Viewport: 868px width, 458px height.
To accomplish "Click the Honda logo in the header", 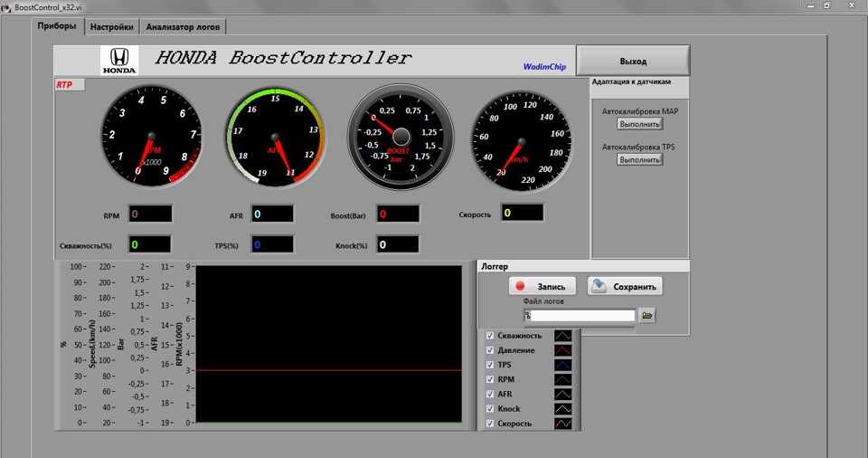I will pos(118,60).
